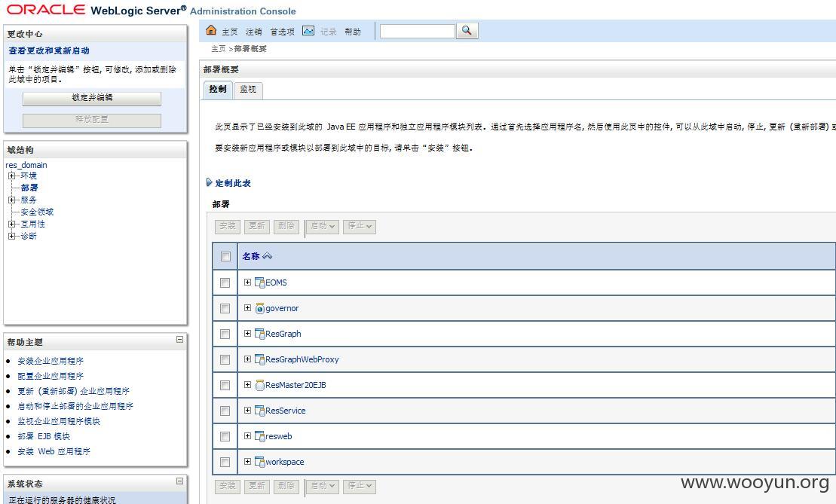Switch to the 监视 tab
Screen dimensions: 836x504
(x=248, y=90)
